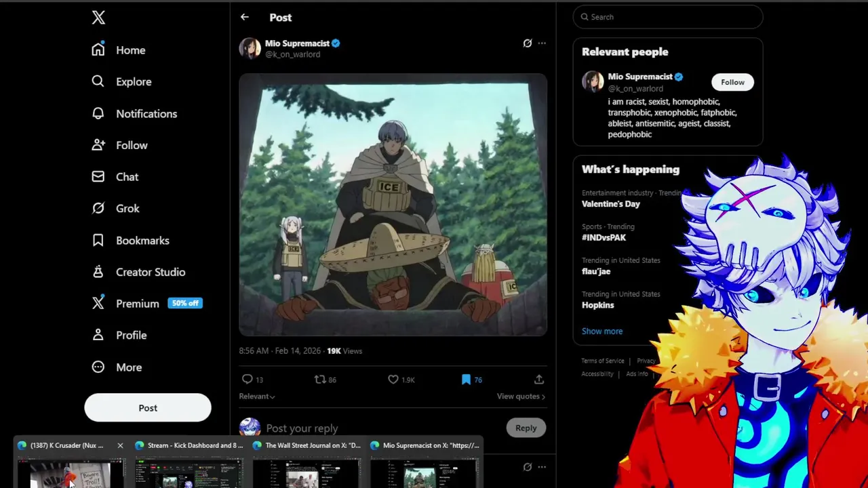
Task: Click the Bookmarks sidebar icon
Action: (x=98, y=240)
